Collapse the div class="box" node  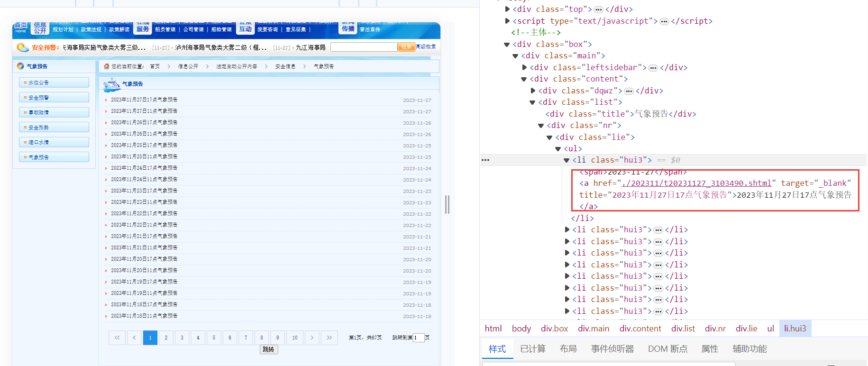coord(507,45)
